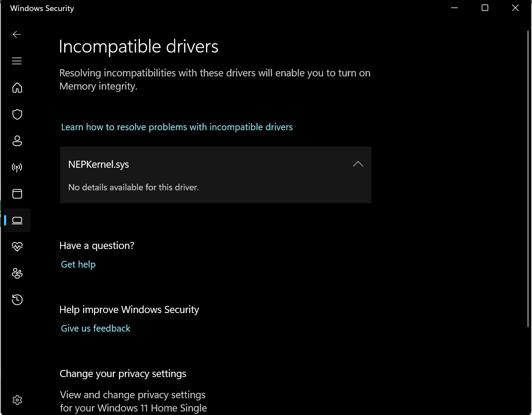Screen dimensions: 532x415
Task: Click the vertical scrollbar on the right
Action: tap(528, 179)
